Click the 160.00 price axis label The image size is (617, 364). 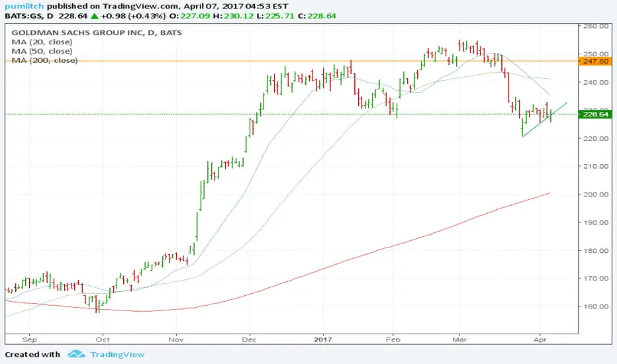(595, 306)
